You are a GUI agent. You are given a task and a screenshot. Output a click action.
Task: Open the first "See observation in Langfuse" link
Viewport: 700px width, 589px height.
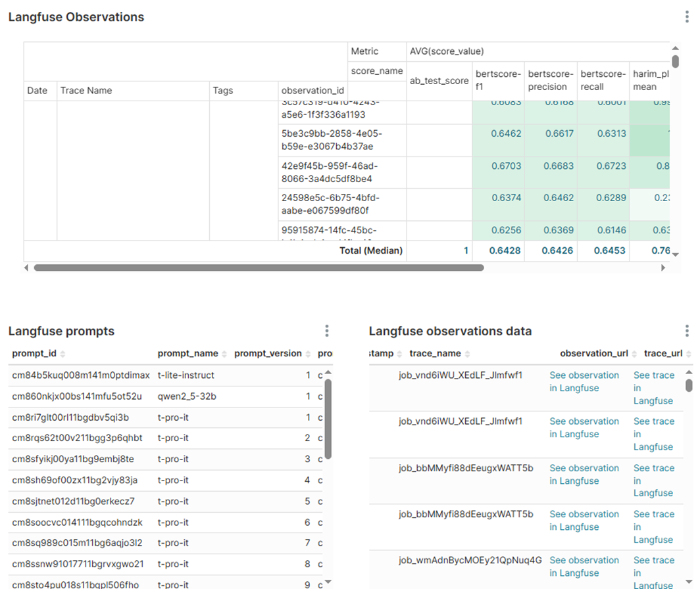584,381
